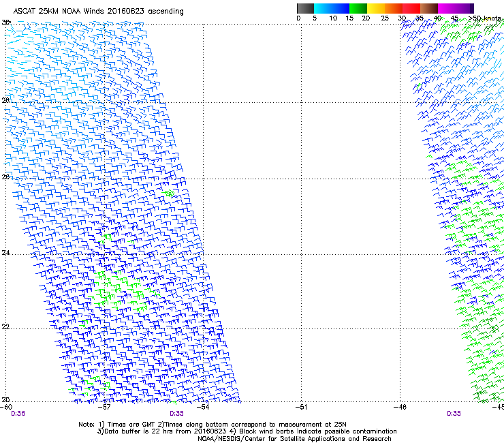The height and width of the screenshot is (443, 504).
Task: Click the note line '3)Data buffer is 22 hrs'
Action: (x=247, y=431)
